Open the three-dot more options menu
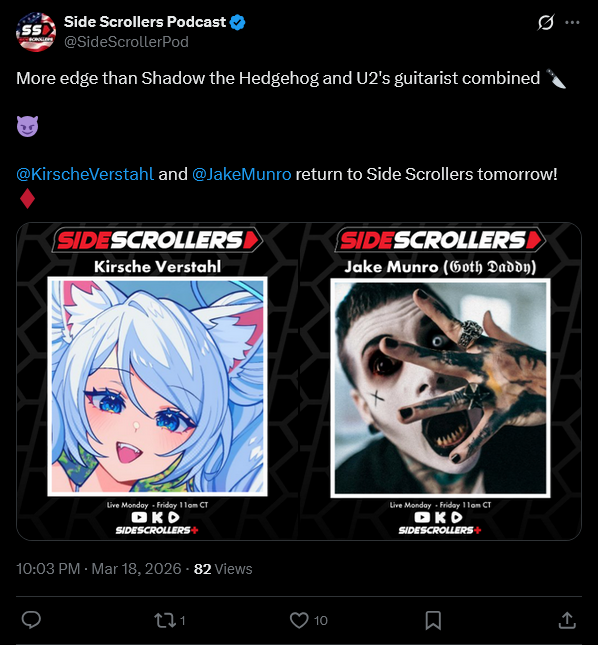This screenshot has width=598, height=645. pos(572,22)
